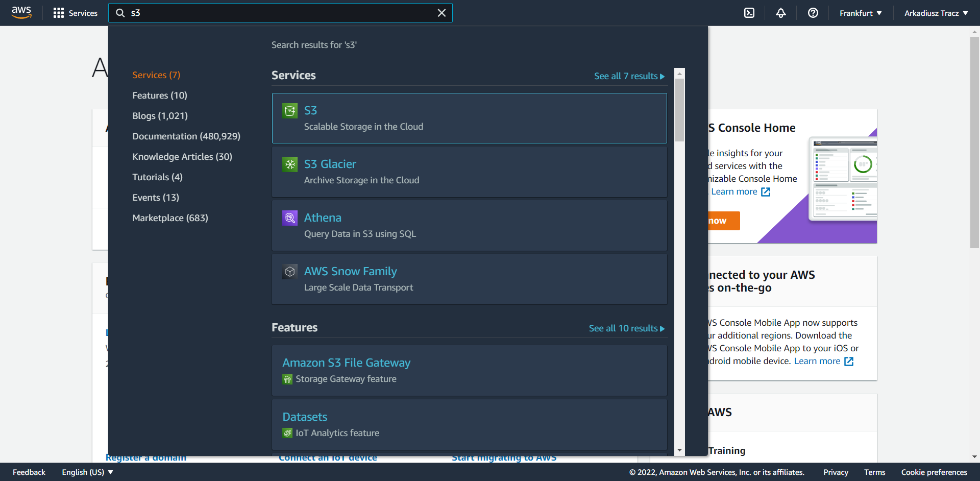This screenshot has width=980, height=481.
Task: Open the Athena service result
Action: [470, 225]
